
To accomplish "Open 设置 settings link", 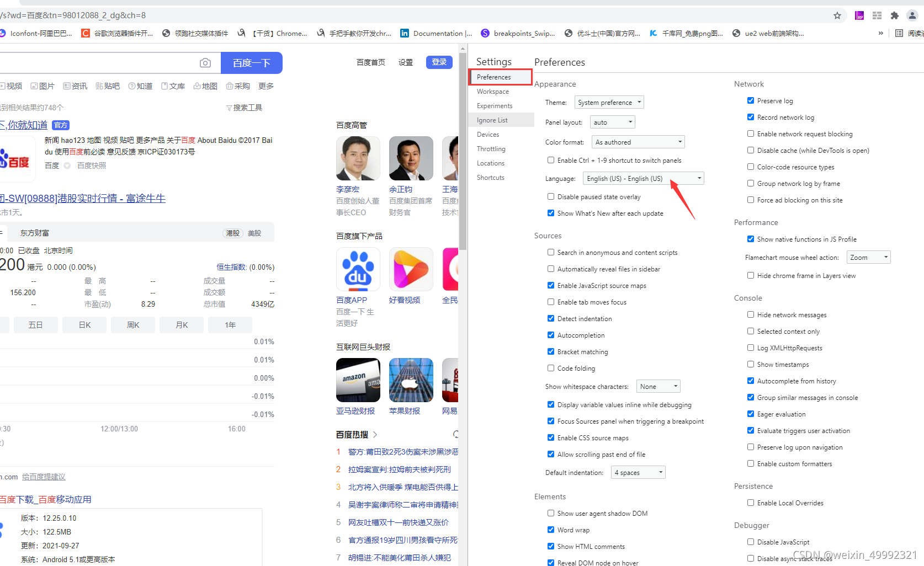I will 406,62.
